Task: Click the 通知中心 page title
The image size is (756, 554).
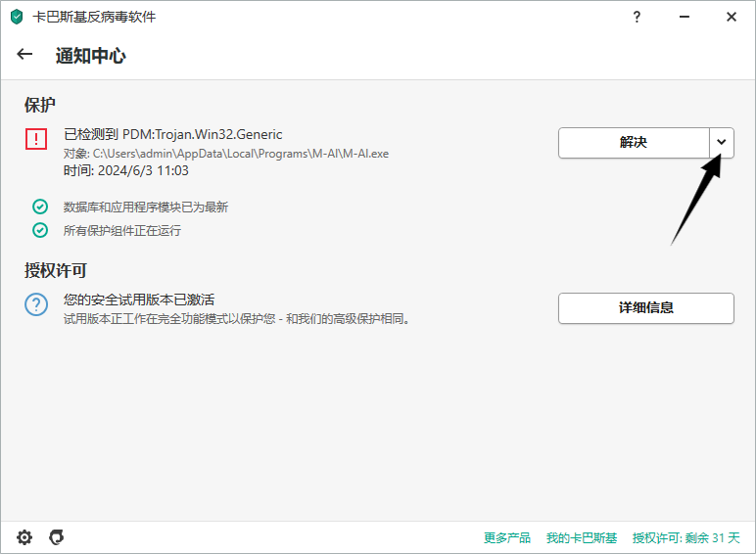Action: pos(91,56)
